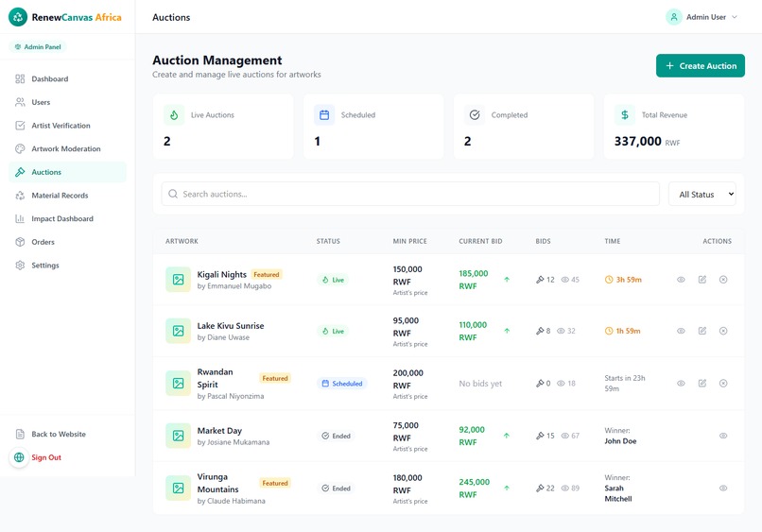Click the Completed checkmark card icon
The width and height of the screenshot is (762, 532).
(x=475, y=115)
